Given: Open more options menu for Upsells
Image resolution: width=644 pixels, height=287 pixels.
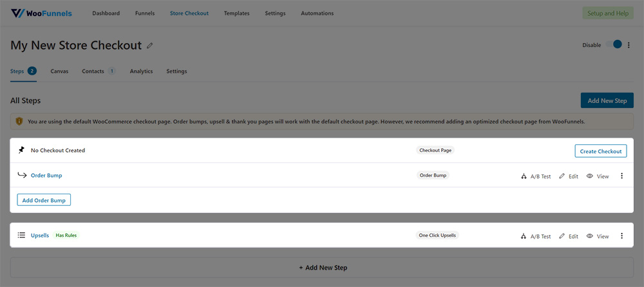Looking at the screenshot, I should [x=621, y=236].
